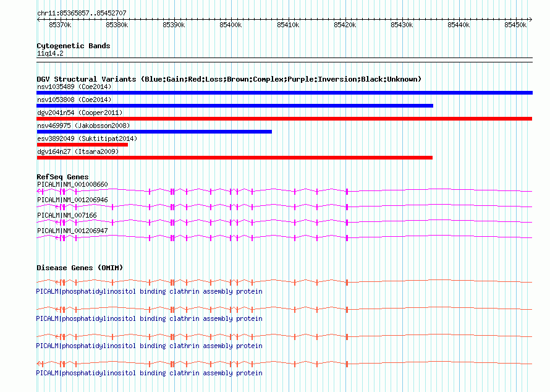Click the gene glyph of PICALM|NM_001206946

click(x=284, y=207)
